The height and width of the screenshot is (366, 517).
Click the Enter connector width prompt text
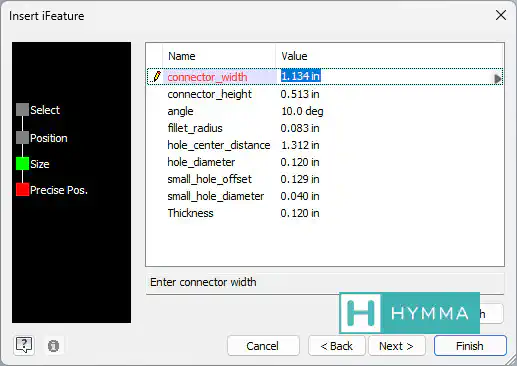[x=203, y=282]
